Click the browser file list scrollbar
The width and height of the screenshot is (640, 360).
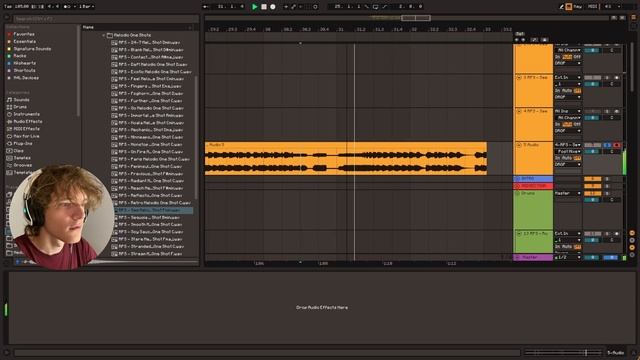coord(196,137)
